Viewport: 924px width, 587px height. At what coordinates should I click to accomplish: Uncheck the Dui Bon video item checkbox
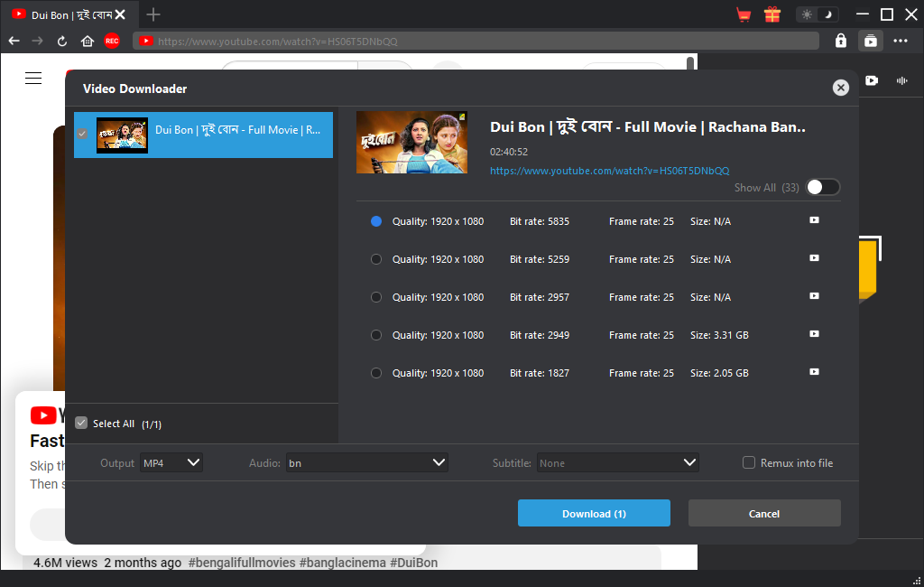[82, 134]
